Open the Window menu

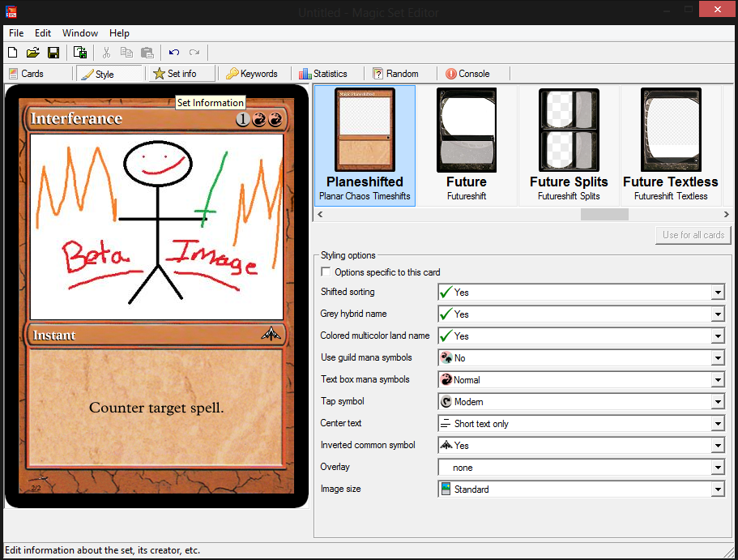point(80,33)
